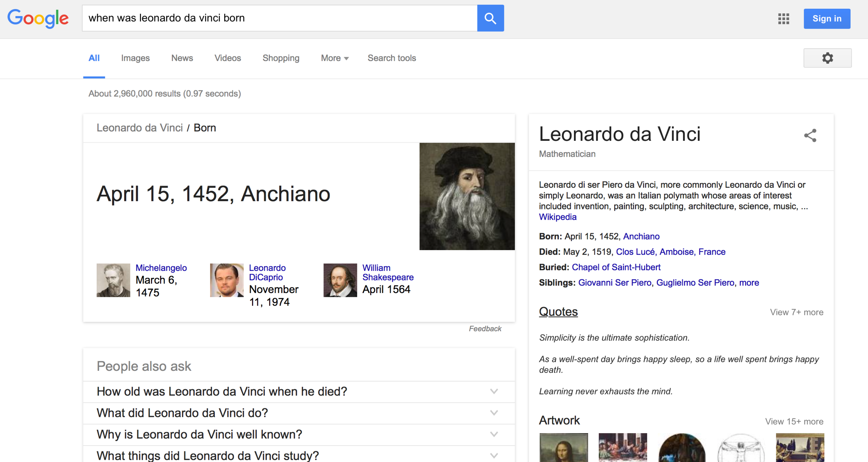The image size is (868, 462).
Task: Click Michelangelo's portrait thumbnail
Action: 113,280
